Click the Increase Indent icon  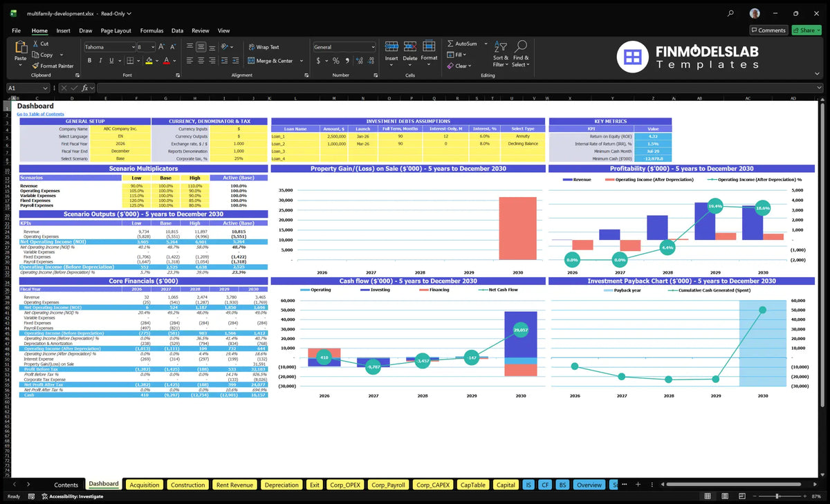coord(237,61)
